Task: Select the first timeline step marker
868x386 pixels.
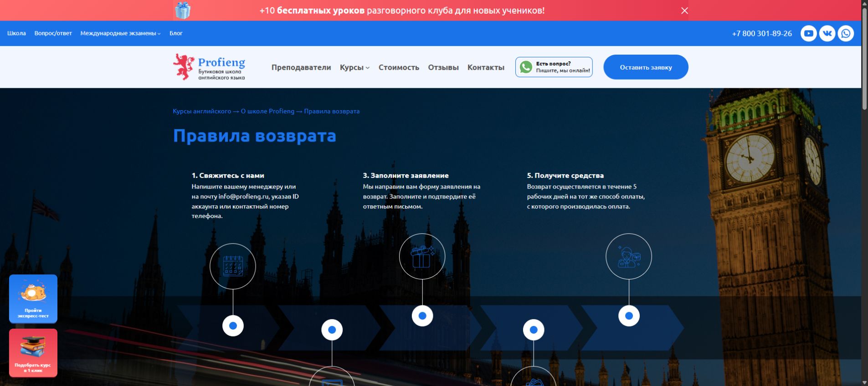Action: pyautogui.click(x=233, y=325)
